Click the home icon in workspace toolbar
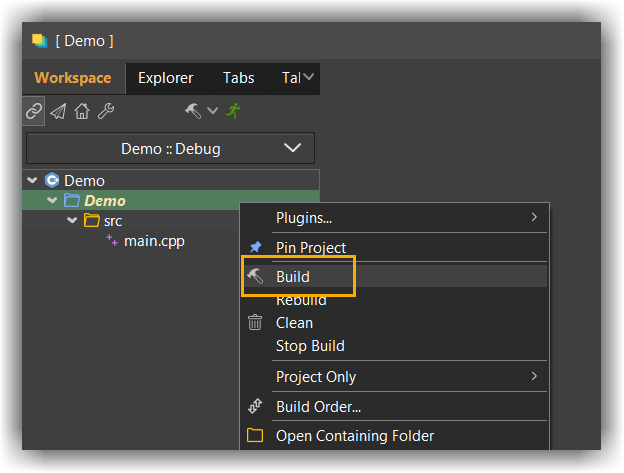The image size is (624, 473). pos(82,111)
